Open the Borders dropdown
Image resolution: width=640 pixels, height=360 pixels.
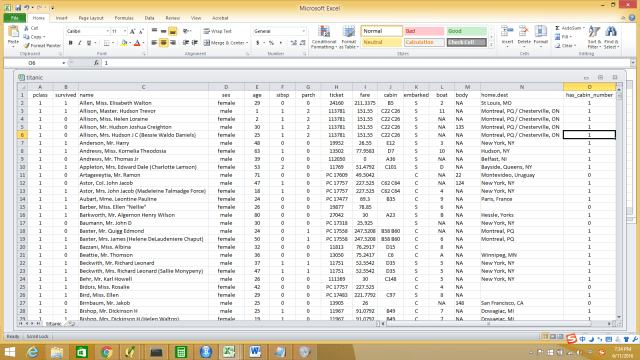point(113,43)
